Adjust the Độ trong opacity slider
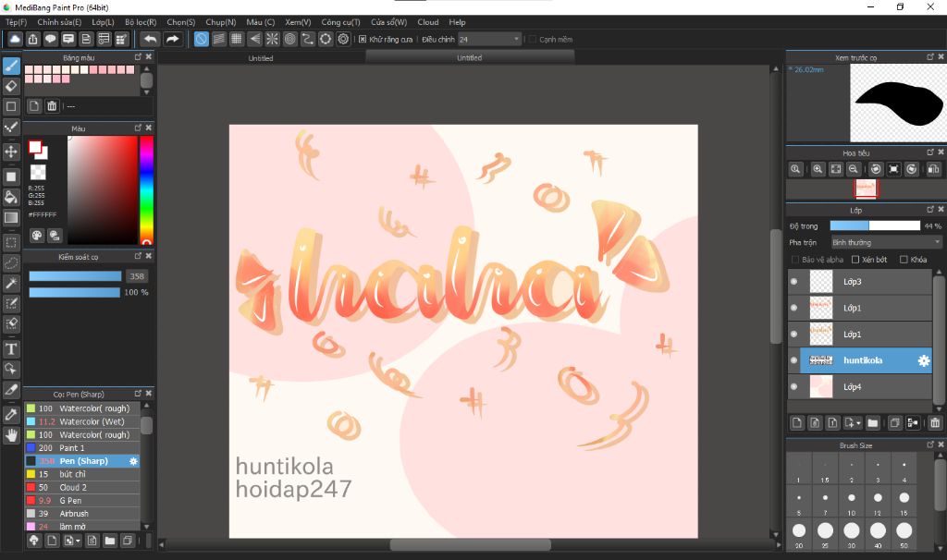The height and width of the screenshot is (560, 947). (875, 225)
